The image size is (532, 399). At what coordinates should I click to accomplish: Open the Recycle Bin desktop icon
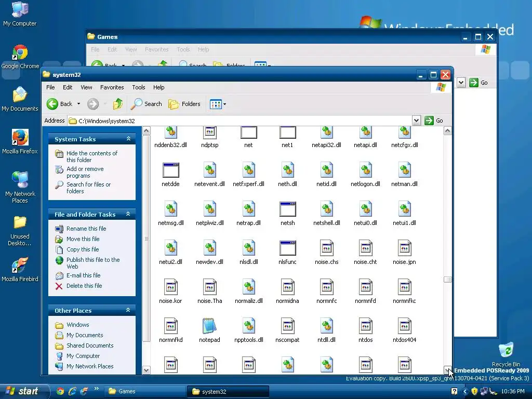point(506,354)
